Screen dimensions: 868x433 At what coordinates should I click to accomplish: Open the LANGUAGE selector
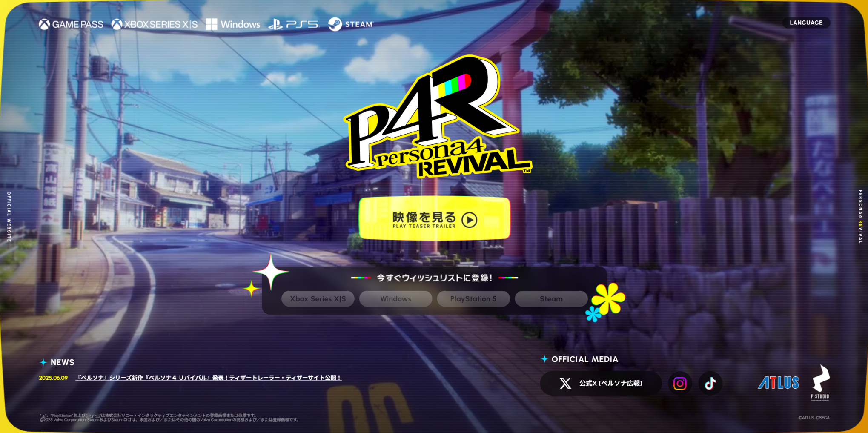806,23
